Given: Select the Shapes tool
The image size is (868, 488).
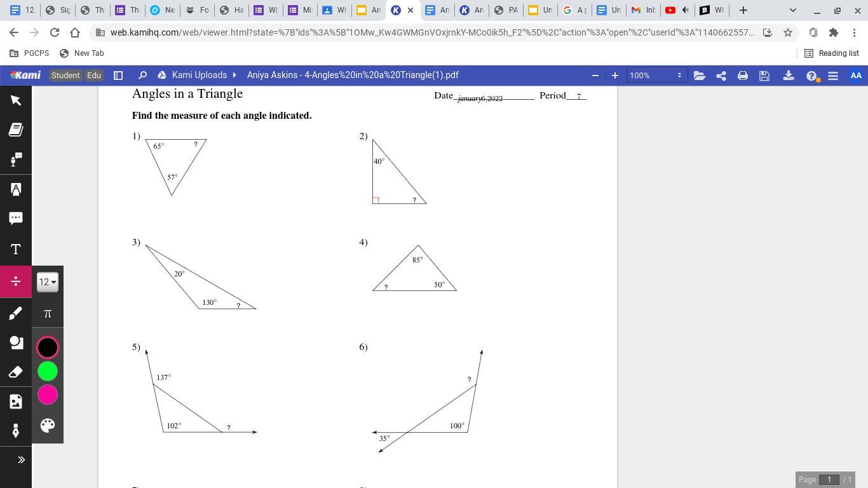Looking at the screenshot, I should [x=16, y=342].
